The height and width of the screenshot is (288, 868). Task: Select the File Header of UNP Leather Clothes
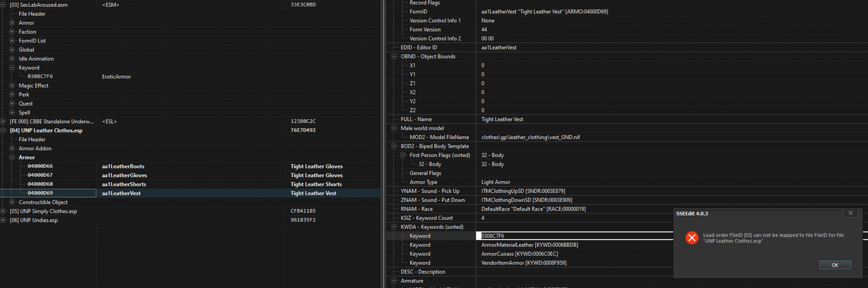point(32,139)
